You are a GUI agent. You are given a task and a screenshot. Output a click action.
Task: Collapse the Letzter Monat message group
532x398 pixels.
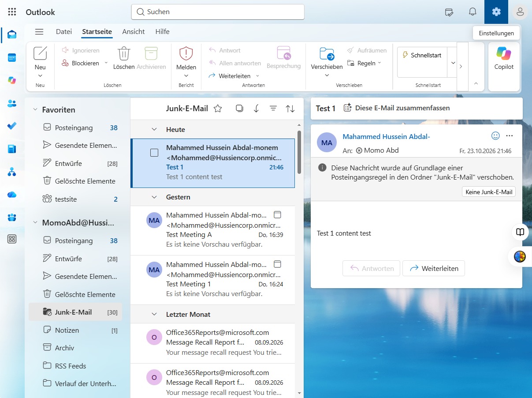tap(154, 315)
